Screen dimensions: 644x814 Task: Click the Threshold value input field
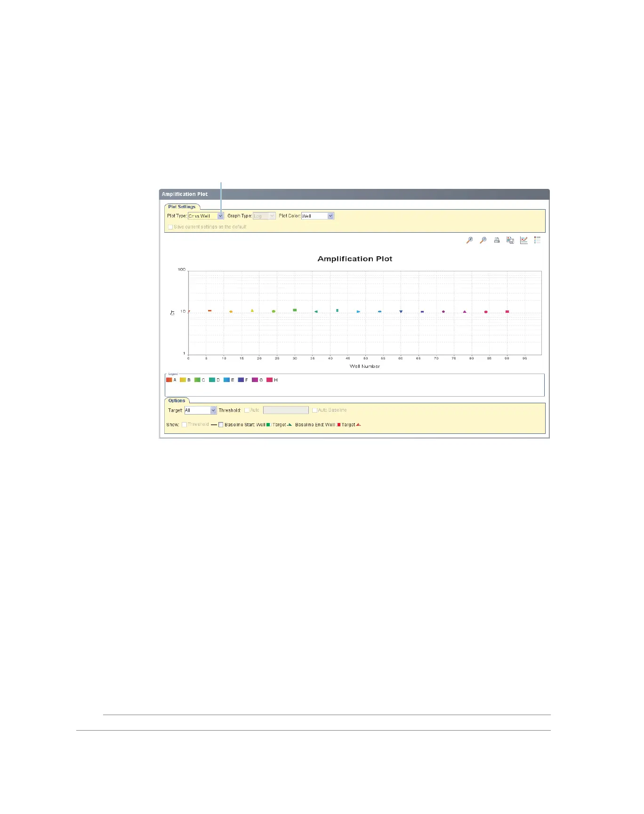coord(286,410)
